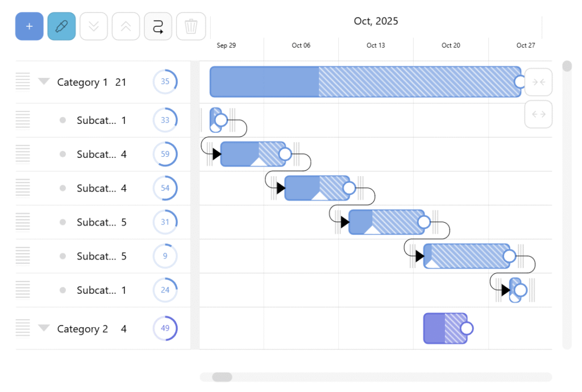The height and width of the screenshot is (392, 582).
Task: Click the Category 1 summary bar in chart
Action: [364, 82]
